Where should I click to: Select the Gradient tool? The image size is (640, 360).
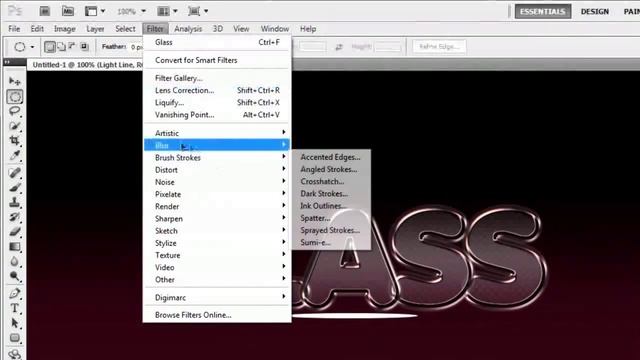tap(15, 247)
